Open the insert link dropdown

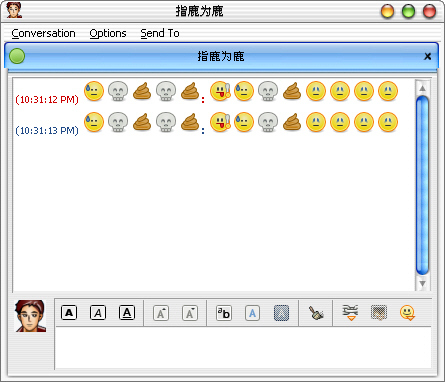(x=350, y=313)
